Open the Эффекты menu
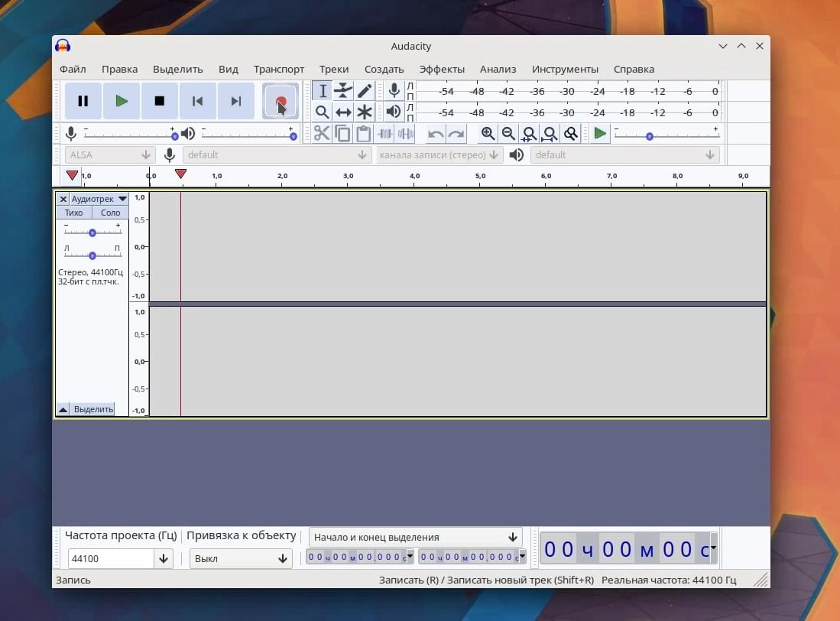This screenshot has width=840, height=621. [442, 69]
